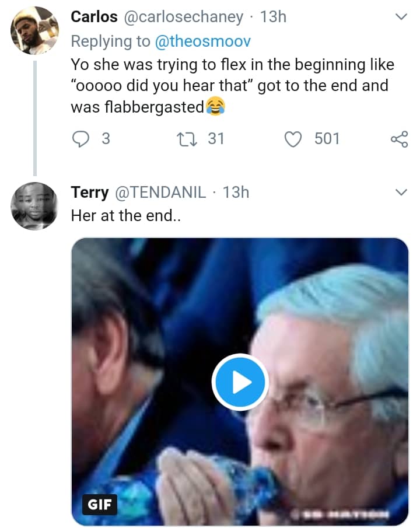This screenshot has height=528, width=420.
Task: Click the @TENDANIL handle
Action: pyautogui.click(x=164, y=192)
